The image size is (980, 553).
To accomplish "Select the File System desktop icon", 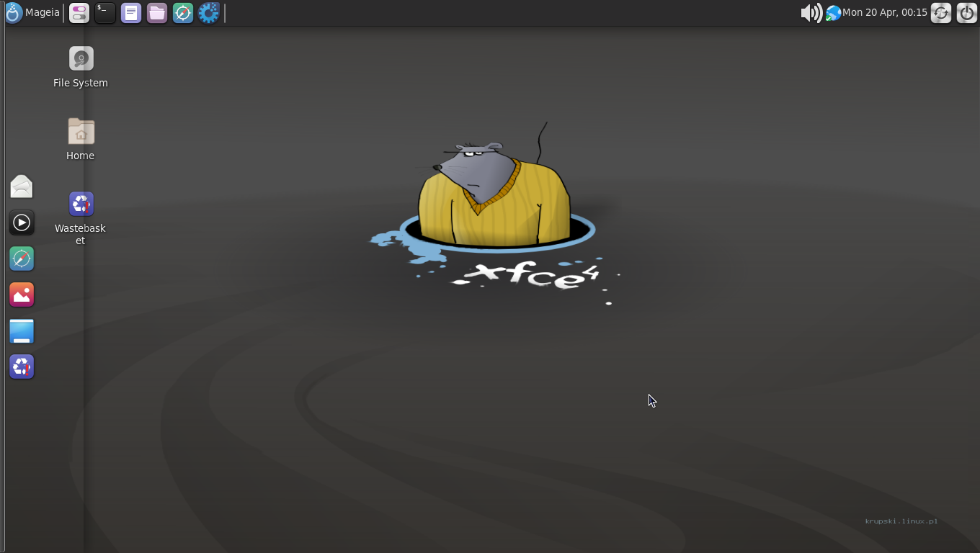I will (x=81, y=68).
